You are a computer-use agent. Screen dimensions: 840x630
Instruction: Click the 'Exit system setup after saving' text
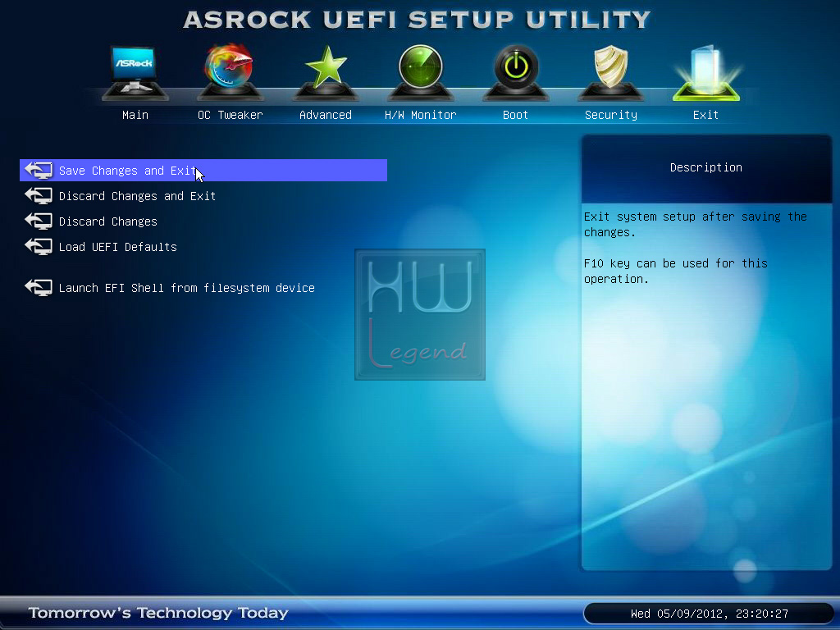tap(696, 225)
